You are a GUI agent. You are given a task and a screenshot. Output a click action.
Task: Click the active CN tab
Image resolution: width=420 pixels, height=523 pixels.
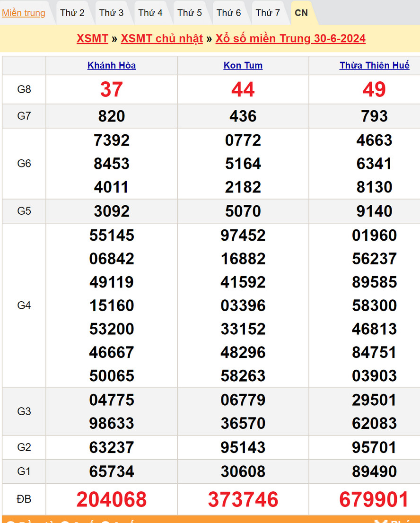[x=301, y=13]
